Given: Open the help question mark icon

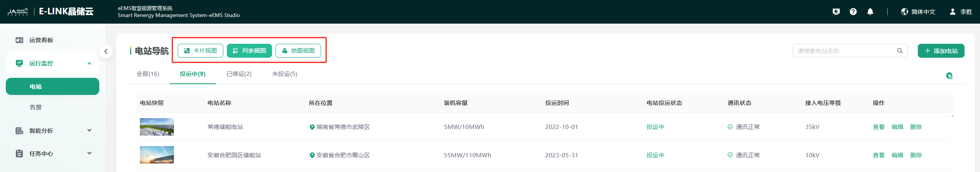Looking at the screenshot, I should pyautogui.click(x=853, y=12).
